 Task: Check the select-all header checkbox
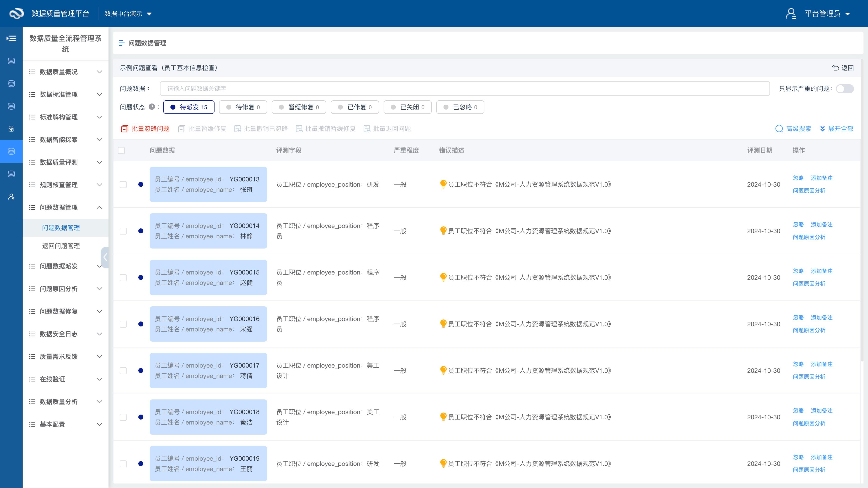point(122,150)
